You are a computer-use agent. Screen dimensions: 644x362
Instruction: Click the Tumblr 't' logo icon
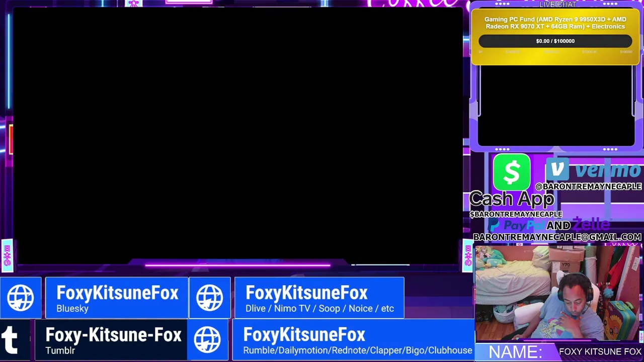pos(11,339)
